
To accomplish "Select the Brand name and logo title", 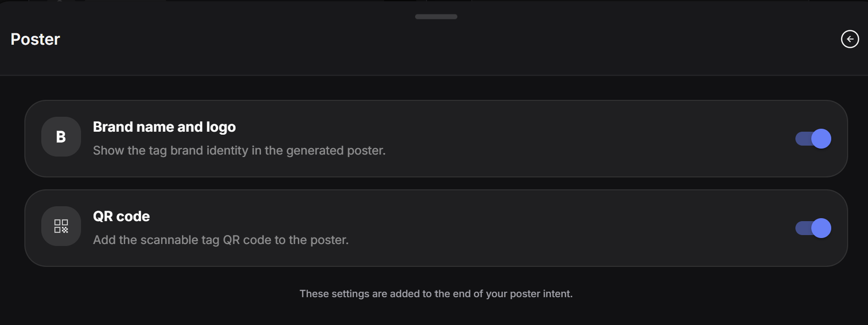I will pyautogui.click(x=164, y=127).
